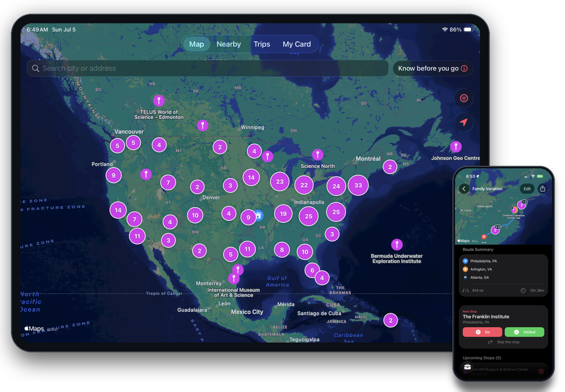Switch to the My Card tab
The height and width of the screenshot is (392, 565).
tap(297, 44)
